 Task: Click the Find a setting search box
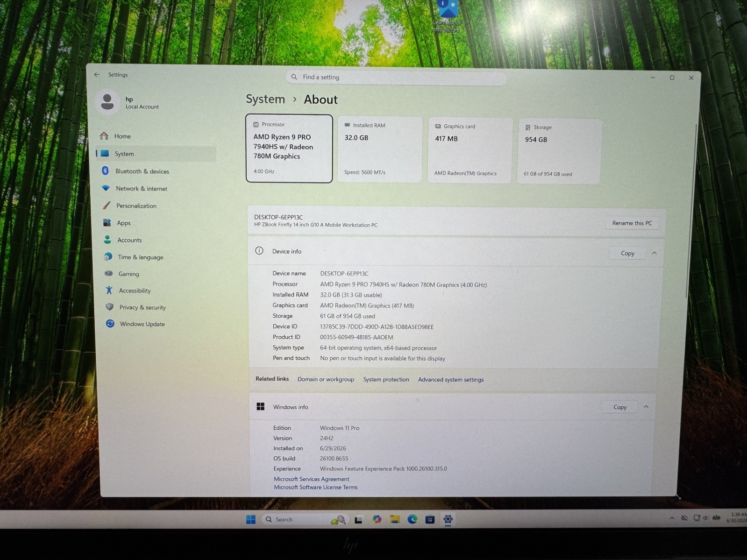point(396,77)
